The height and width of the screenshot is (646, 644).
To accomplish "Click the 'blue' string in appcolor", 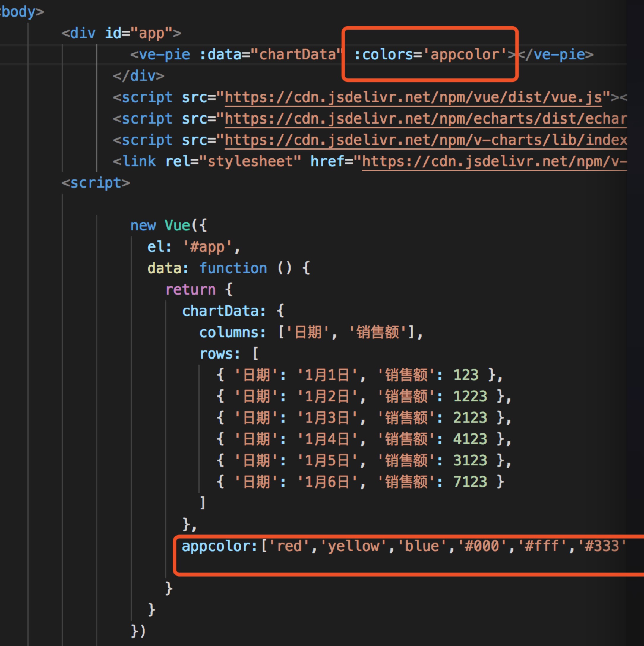I will click(422, 546).
